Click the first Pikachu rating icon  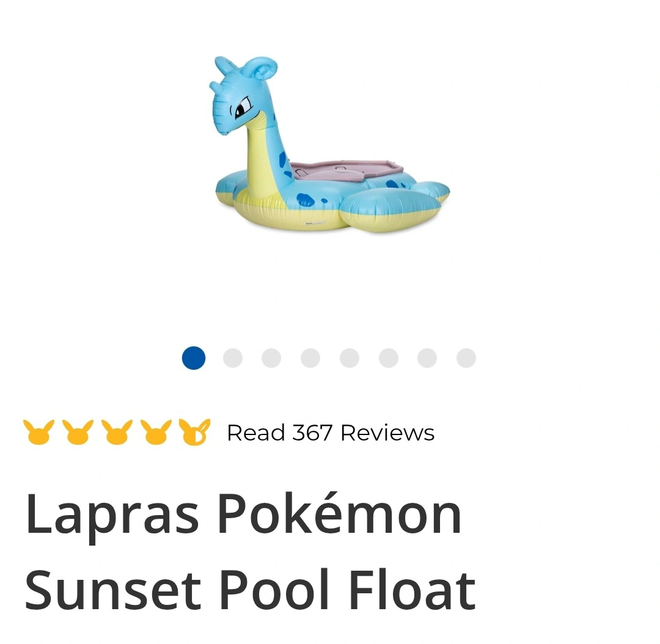[38, 433]
